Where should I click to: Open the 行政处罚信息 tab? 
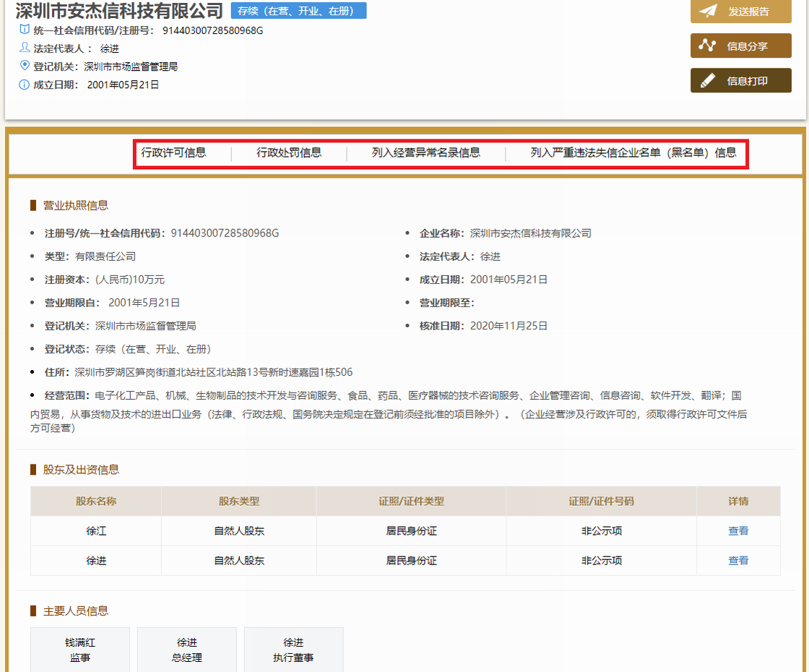(x=289, y=152)
